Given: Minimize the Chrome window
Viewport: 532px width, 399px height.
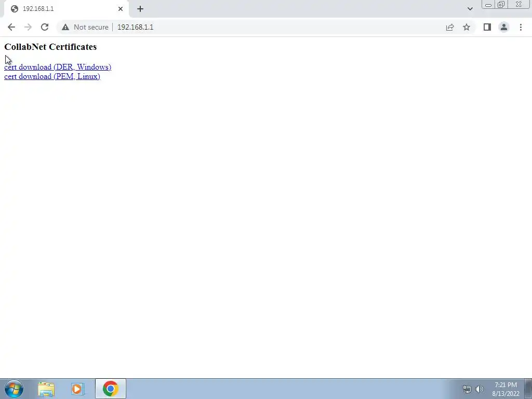Looking at the screenshot, I should (488, 4).
